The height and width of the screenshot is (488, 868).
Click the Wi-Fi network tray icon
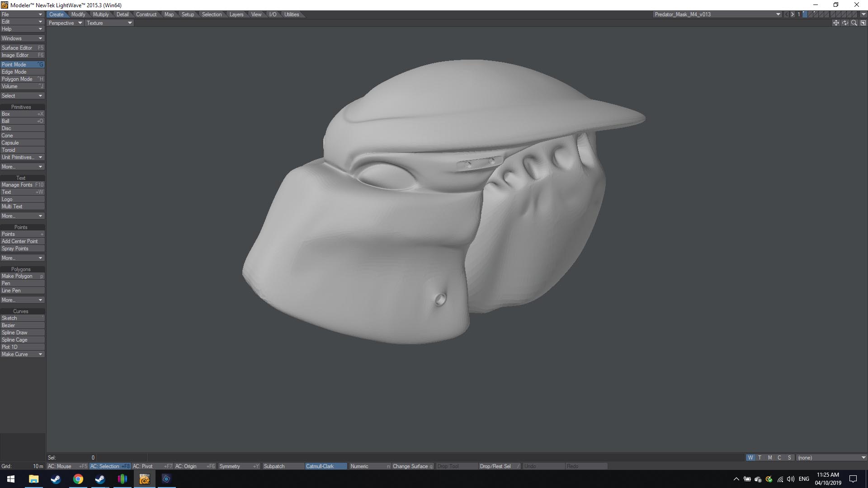780,479
